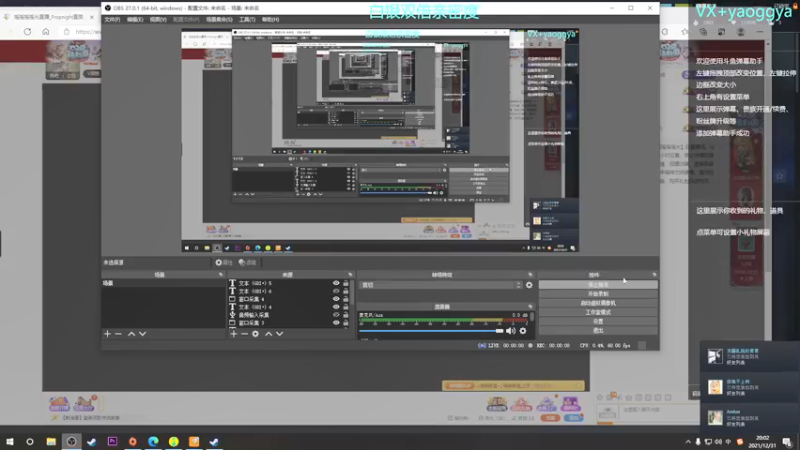Click the browser address bar behind OBS
The width and height of the screenshot is (800, 450).
pos(82,32)
